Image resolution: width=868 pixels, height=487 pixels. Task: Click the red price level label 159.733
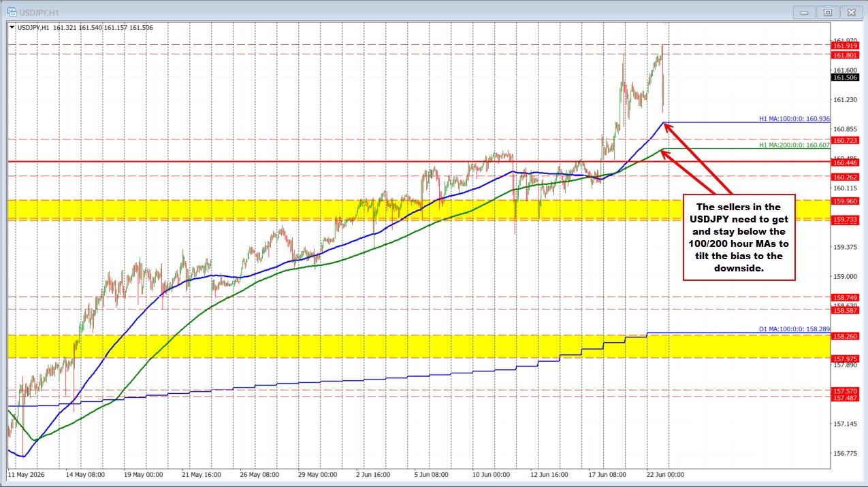pyautogui.click(x=845, y=219)
